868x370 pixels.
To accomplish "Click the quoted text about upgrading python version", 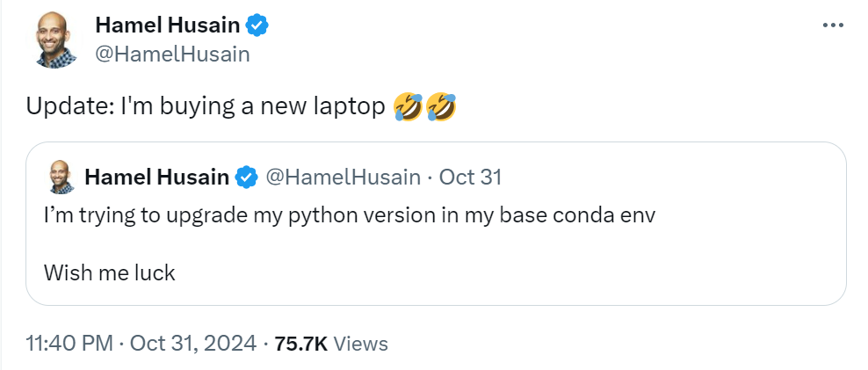I will [349, 216].
